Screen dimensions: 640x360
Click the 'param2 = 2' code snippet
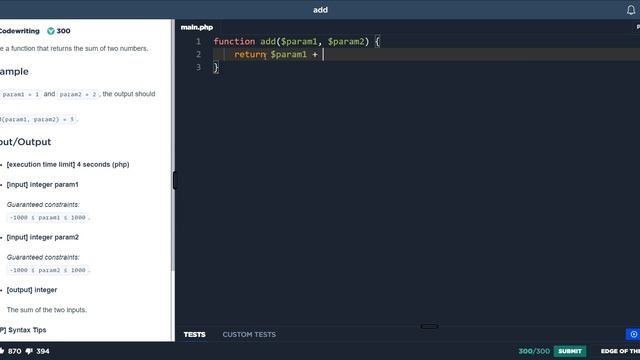click(78, 94)
